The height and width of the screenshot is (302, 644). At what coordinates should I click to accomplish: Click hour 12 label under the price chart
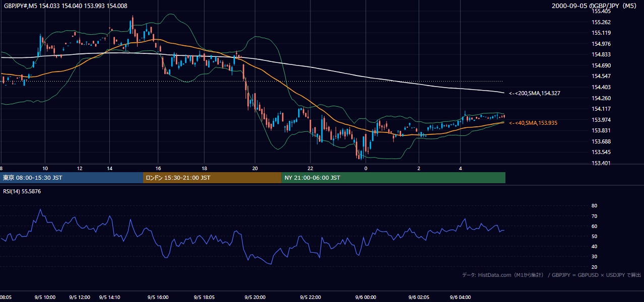(x=80, y=168)
